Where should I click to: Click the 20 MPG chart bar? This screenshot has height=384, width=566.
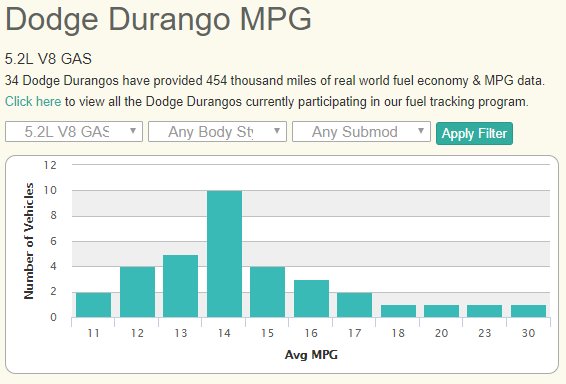tap(441, 311)
